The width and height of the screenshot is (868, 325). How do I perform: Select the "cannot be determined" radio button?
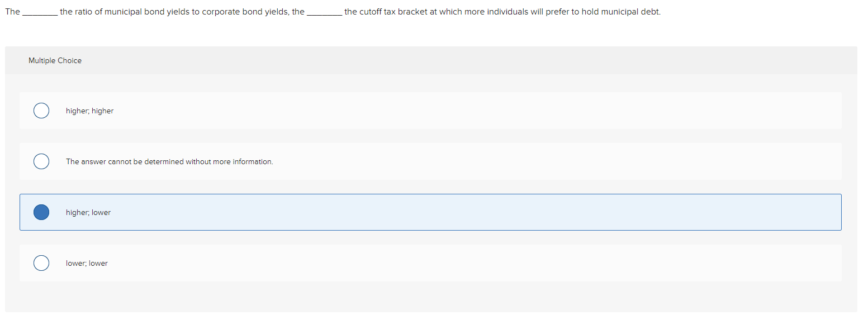pos(41,161)
